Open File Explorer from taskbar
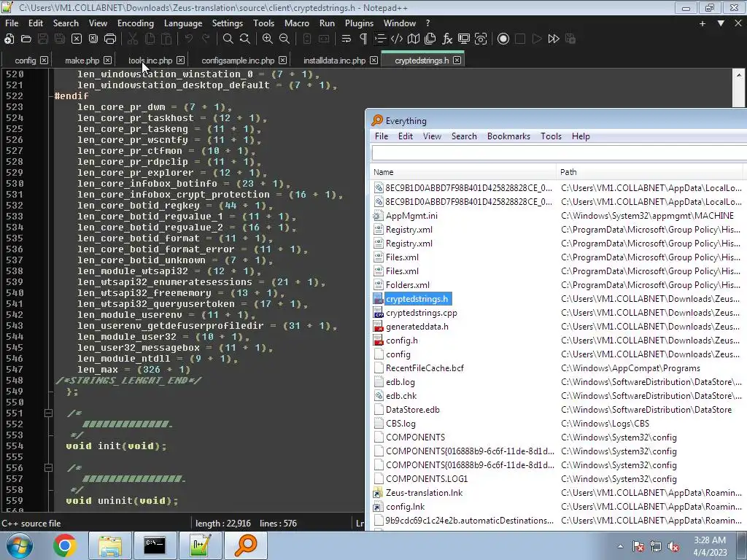This screenshot has width=747, height=560. click(110, 545)
